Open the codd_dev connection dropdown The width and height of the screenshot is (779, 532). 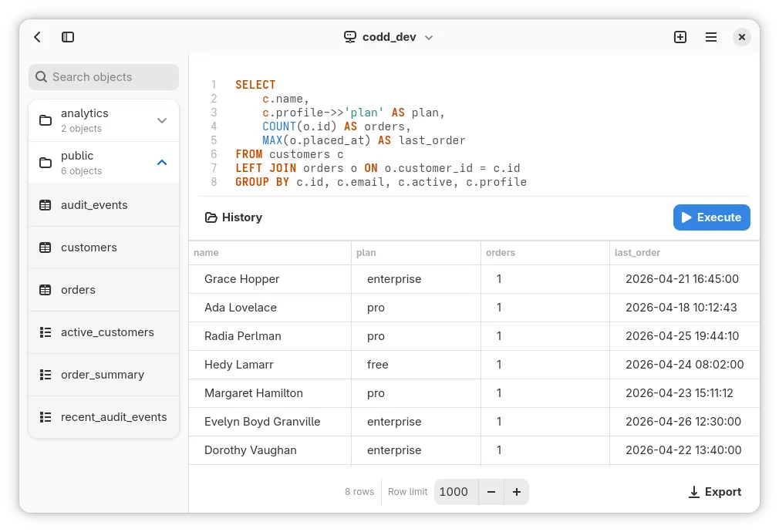click(389, 37)
